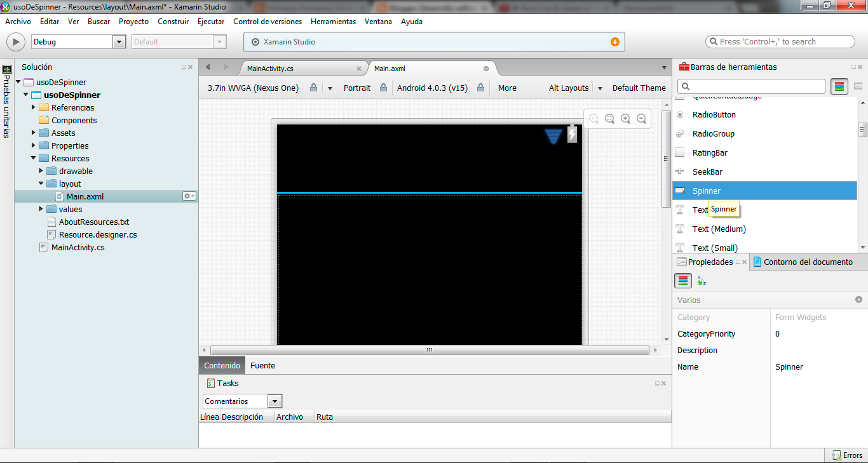Open the Herramientas menu
The image size is (868, 463).
(x=333, y=21)
